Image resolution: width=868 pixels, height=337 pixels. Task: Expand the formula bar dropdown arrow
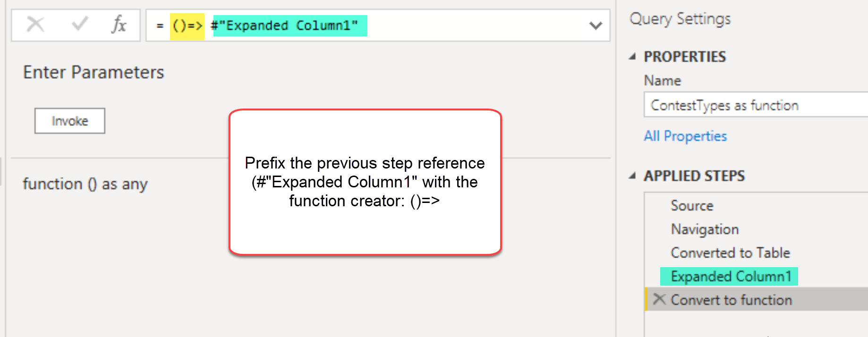596,25
